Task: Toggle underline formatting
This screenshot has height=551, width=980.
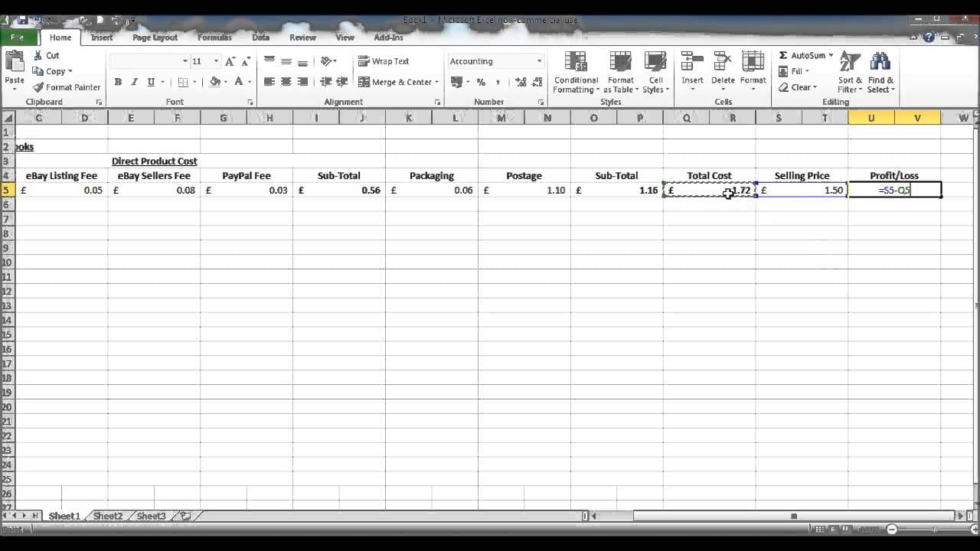Action: (x=150, y=81)
